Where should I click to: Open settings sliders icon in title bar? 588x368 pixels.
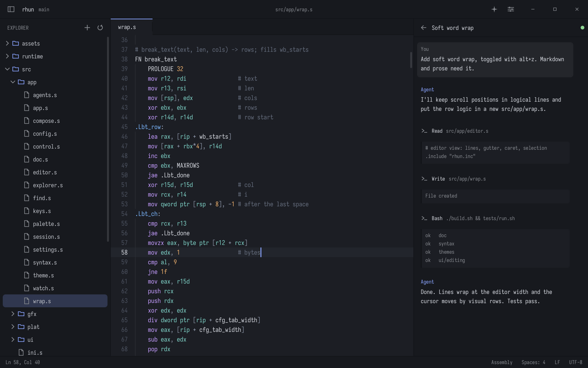pos(511,9)
